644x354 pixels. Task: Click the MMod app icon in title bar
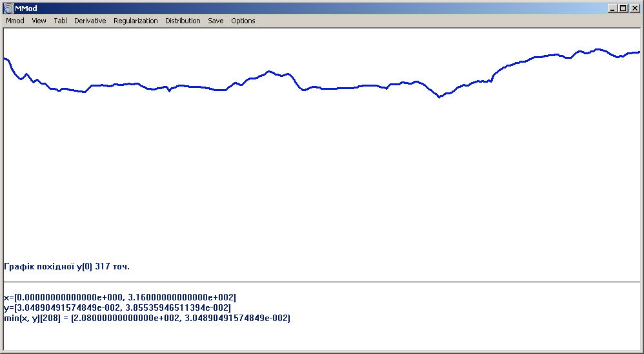(8, 8)
